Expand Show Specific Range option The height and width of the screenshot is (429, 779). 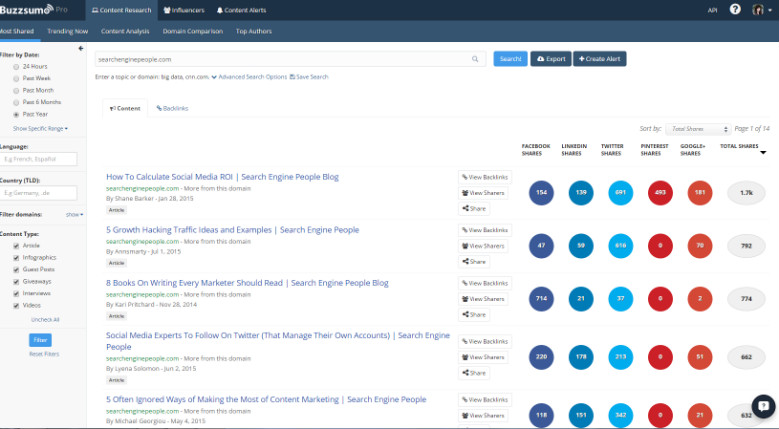(x=40, y=128)
